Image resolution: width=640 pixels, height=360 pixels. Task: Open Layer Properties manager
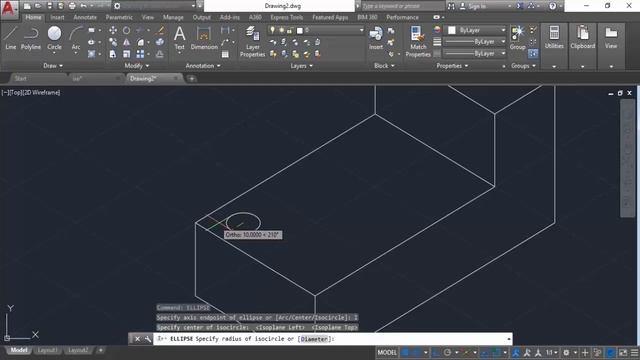coord(252,41)
